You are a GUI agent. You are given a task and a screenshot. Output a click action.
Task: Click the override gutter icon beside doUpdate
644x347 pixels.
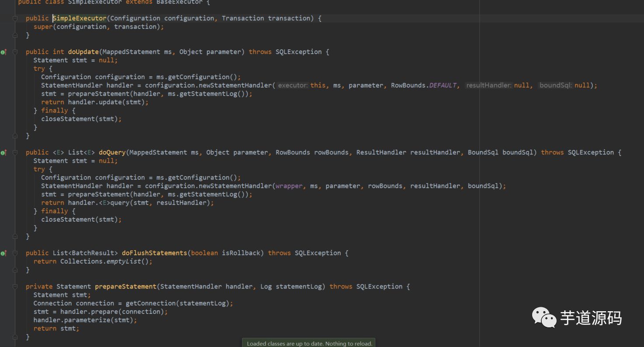click(3, 52)
